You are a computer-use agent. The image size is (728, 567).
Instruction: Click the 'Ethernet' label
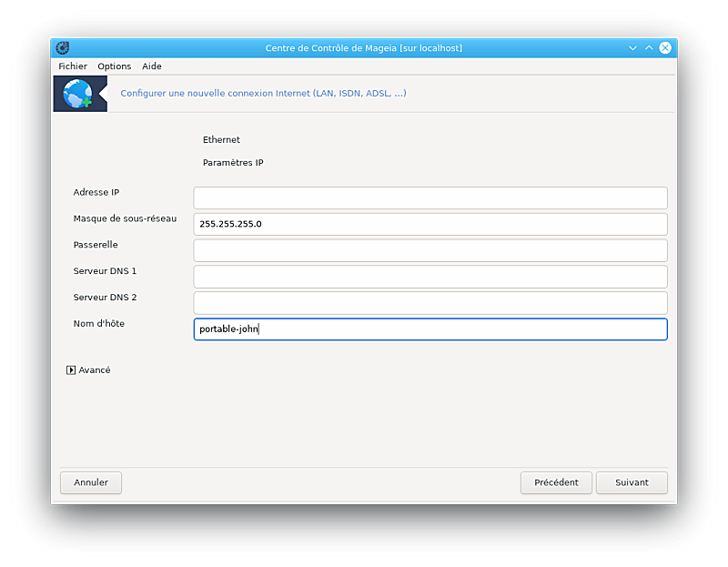221,140
